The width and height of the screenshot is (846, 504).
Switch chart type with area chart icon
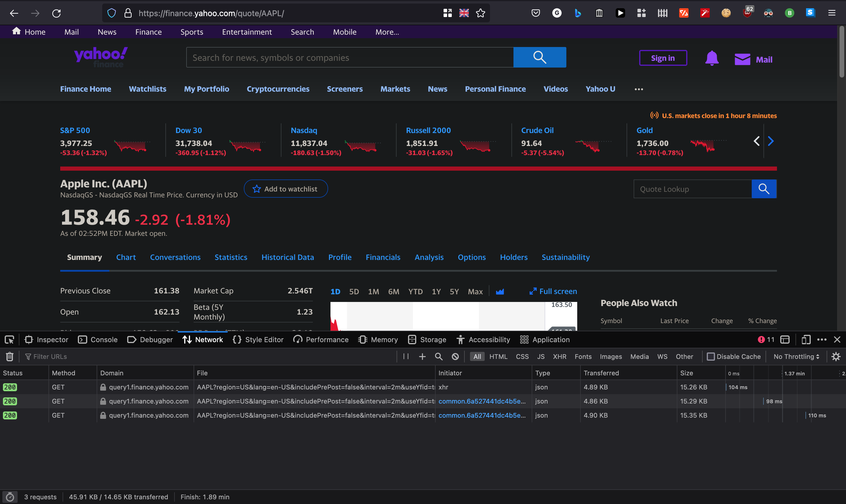pos(500,291)
